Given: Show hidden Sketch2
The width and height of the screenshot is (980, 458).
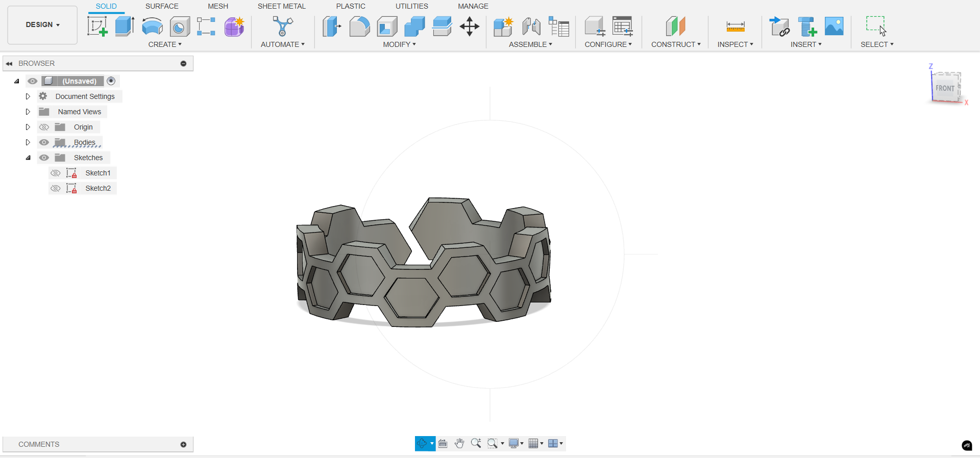Looking at the screenshot, I should coord(56,188).
